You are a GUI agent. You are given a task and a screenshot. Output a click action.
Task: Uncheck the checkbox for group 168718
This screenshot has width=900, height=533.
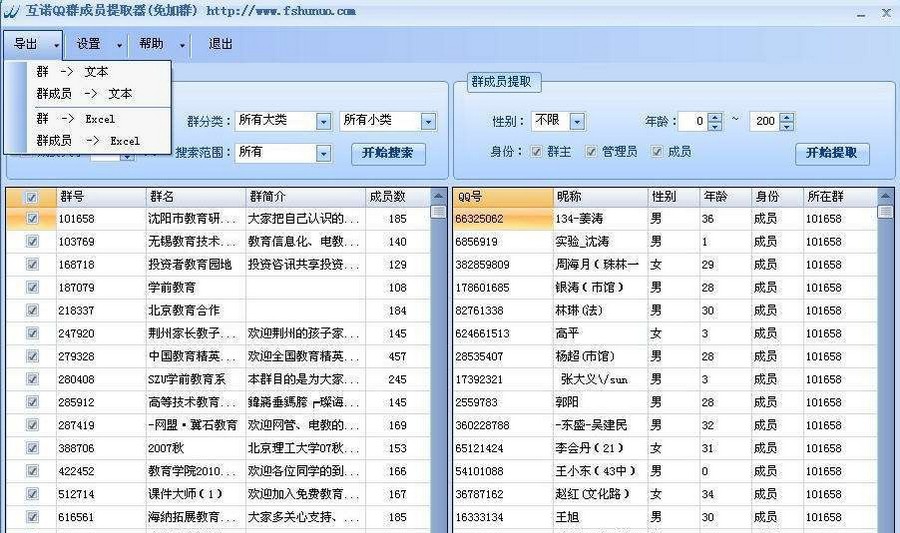tap(32, 264)
